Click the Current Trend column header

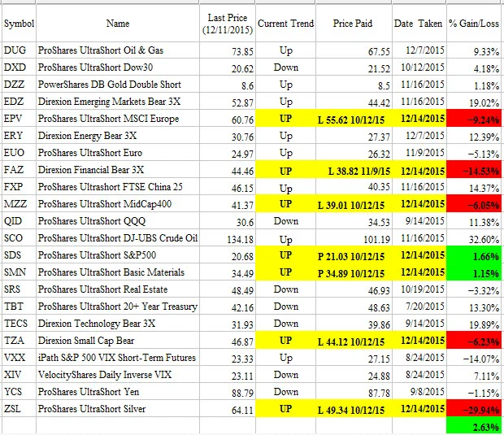(x=285, y=23)
